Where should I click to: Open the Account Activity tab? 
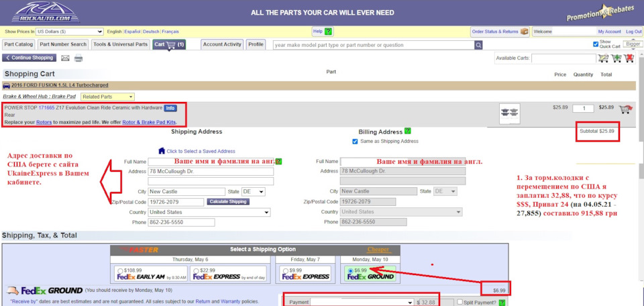coord(222,44)
